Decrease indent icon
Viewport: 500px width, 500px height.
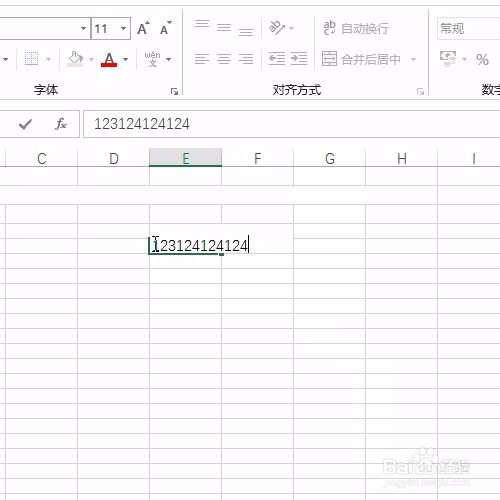(277, 59)
